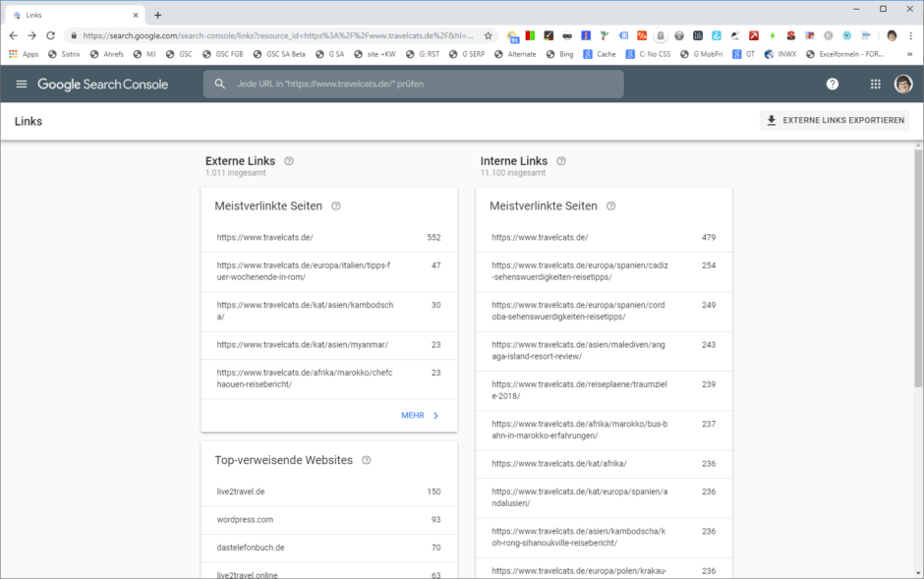Open the Apps bookmark shortcut
This screenshot has width=924, height=579.
24,54
